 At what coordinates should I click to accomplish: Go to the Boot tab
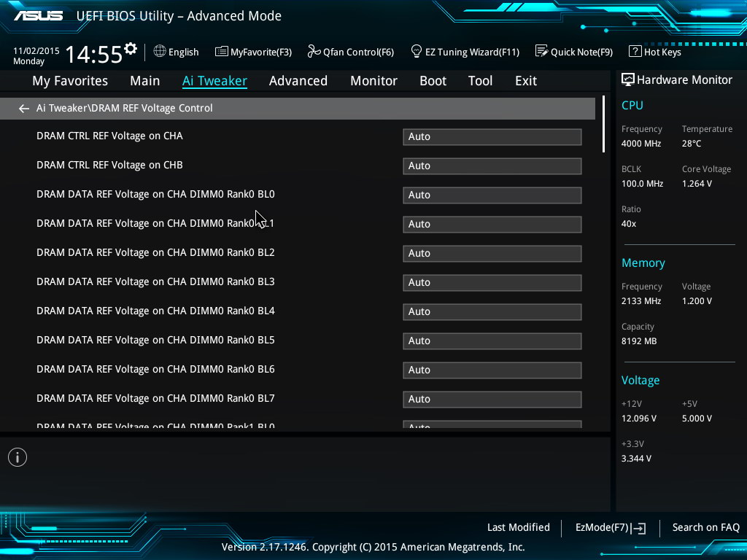[x=433, y=81]
